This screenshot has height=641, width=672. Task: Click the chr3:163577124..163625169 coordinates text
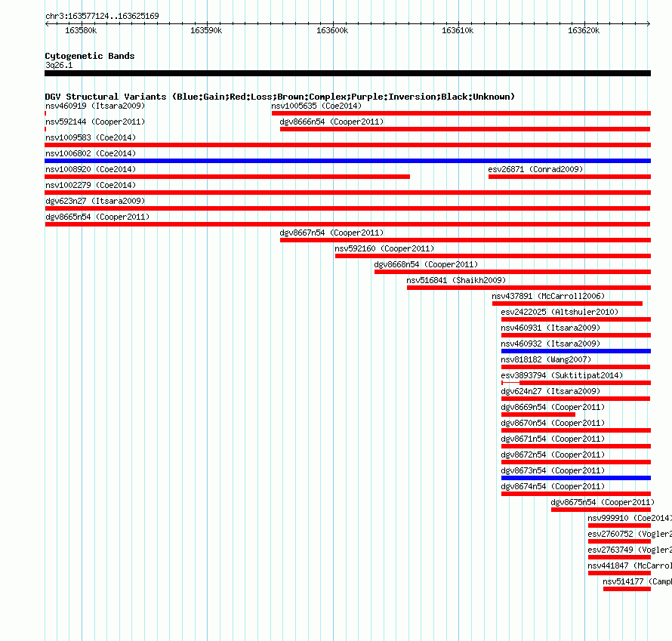[102, 16]
